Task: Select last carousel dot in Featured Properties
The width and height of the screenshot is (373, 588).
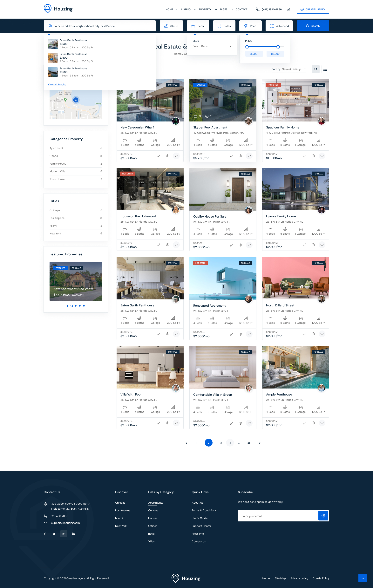Action: (84, 306)
